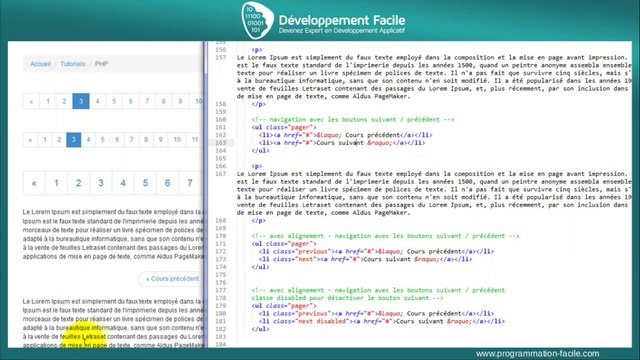Click closing </ul> tag on line 164
Screen dimensions: 640x360
click(x=260, y=151)
